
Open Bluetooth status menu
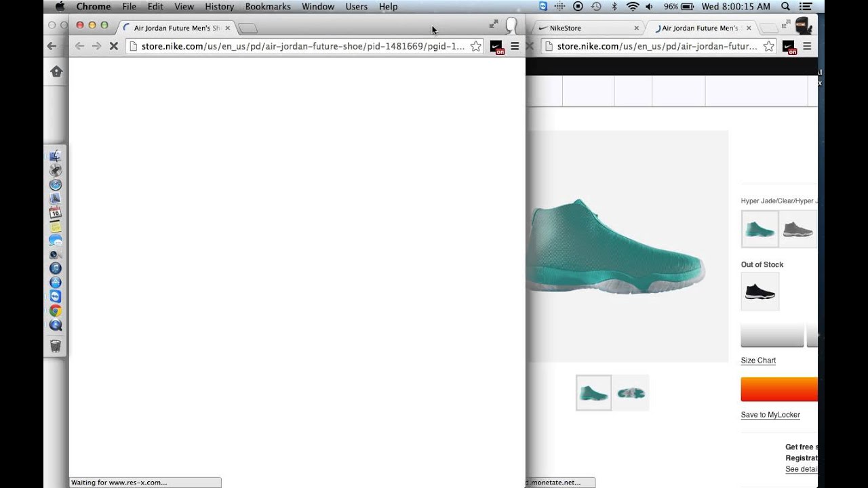pos(614,6)
